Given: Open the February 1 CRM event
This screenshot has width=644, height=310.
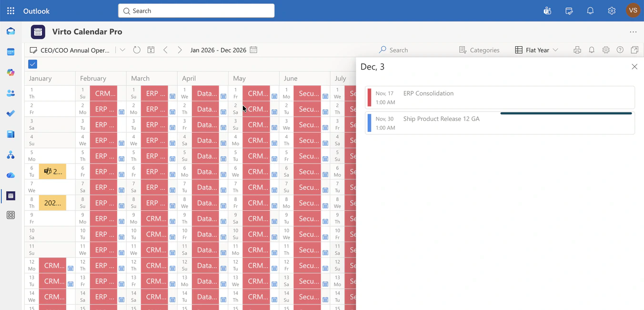Looking at the screenshot, I should [x=103, y=93].
